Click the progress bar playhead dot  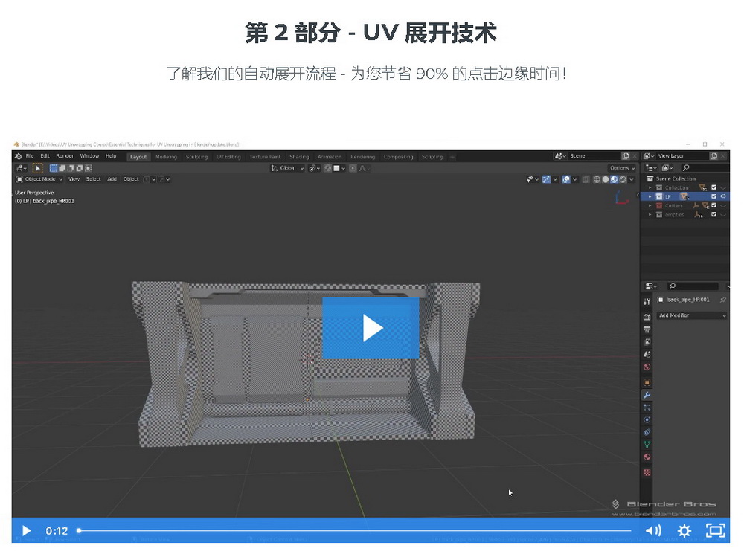[x=80, y=530]
